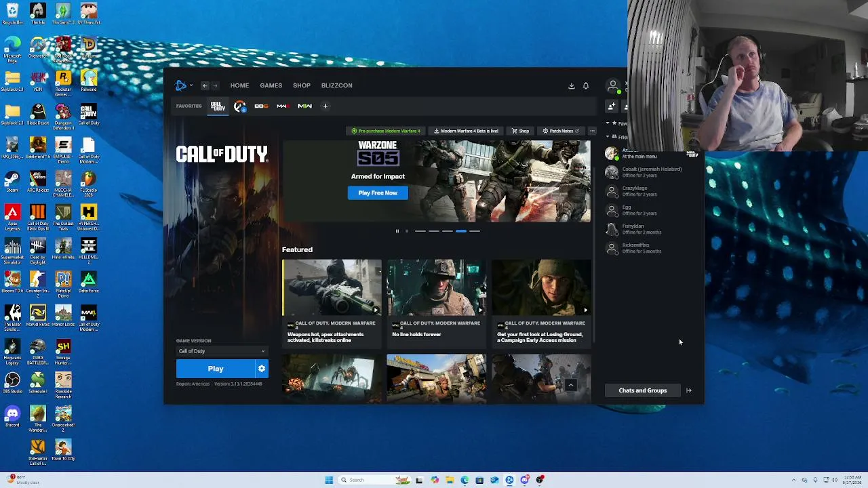Jump to last carousel slide indicator
Screen dimensions: 868x488
click(475, 231)
